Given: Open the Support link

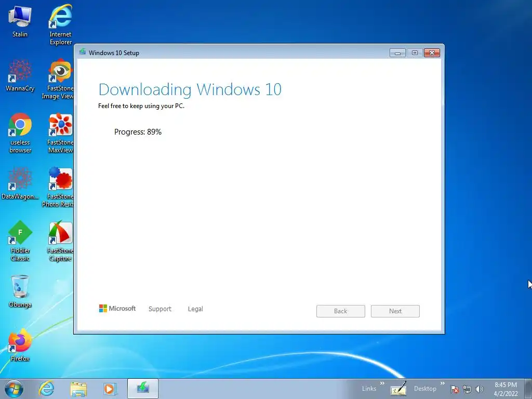Looking at the screenshot, I should [160, 309].
